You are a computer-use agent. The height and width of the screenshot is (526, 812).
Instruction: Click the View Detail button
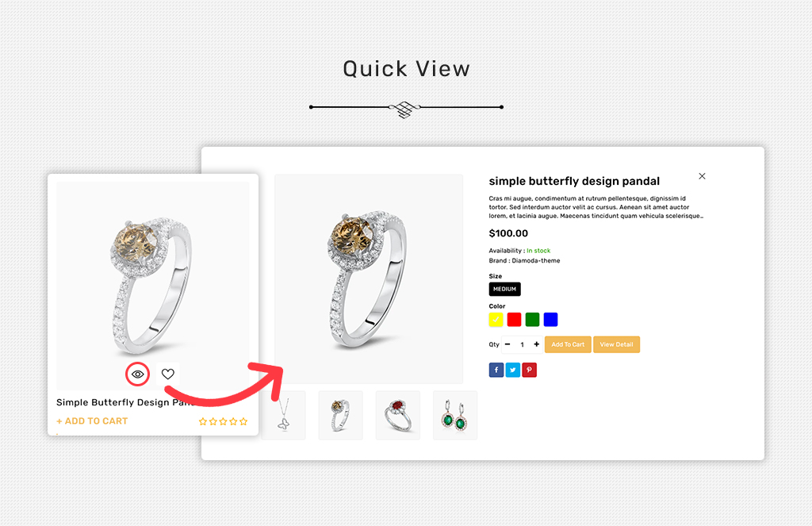pos(616,344)
